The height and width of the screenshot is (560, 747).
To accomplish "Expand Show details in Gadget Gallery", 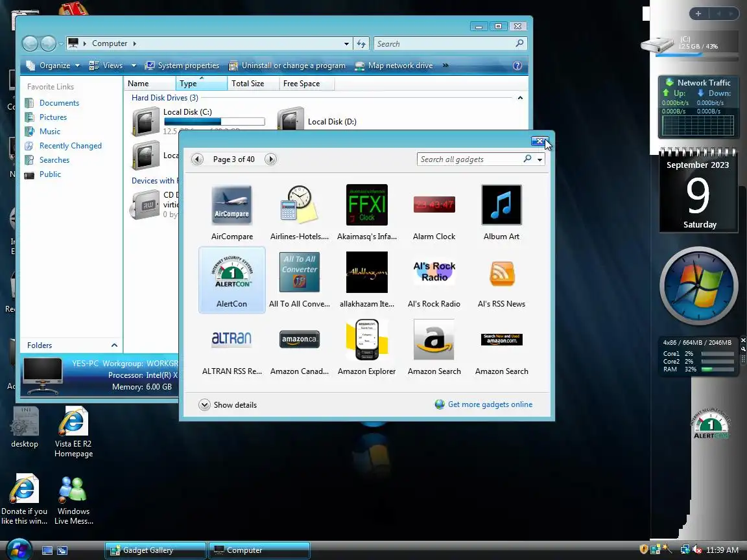I will pos(228,404).
